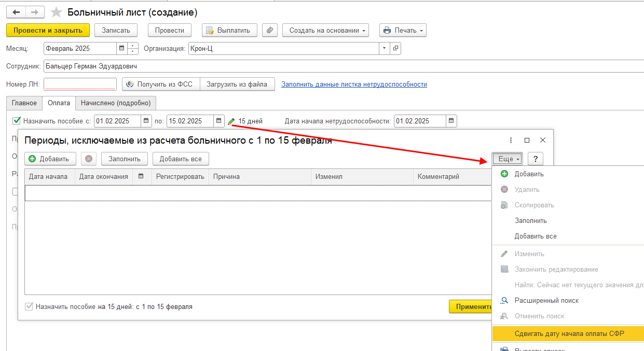Click the Провести button

170,30
